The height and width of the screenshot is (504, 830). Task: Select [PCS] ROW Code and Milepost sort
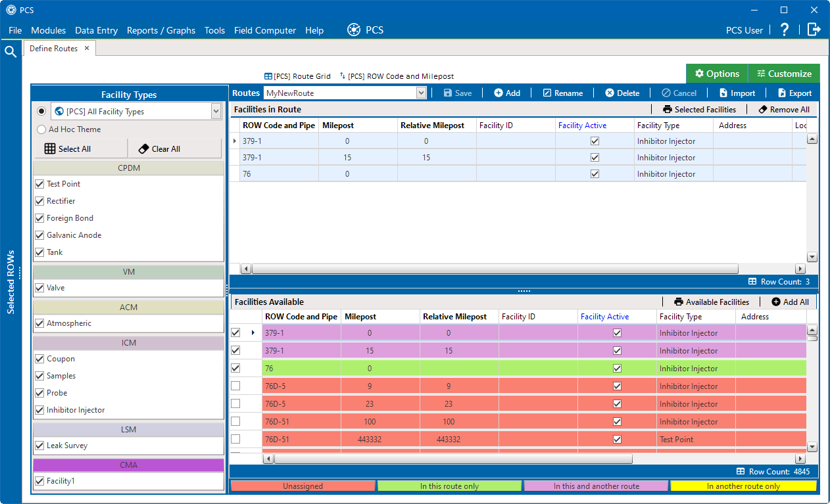pyautogui.click(x=397, y=76)
